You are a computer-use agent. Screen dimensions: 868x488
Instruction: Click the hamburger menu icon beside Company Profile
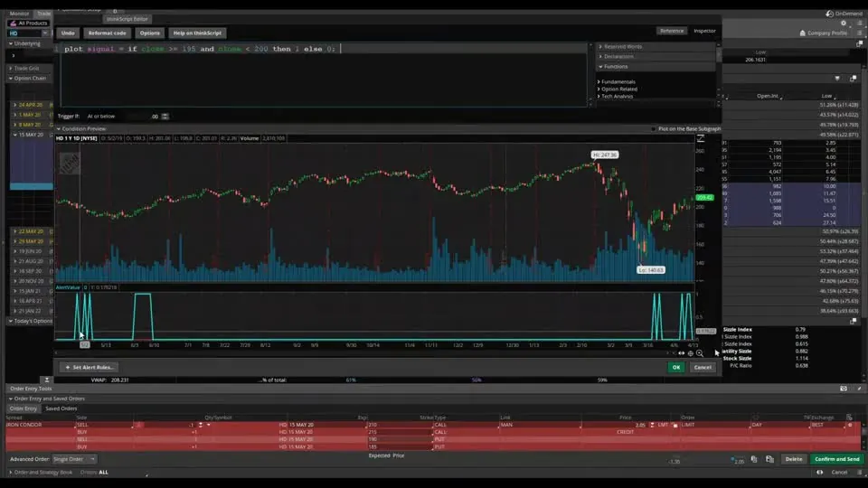point(860,33)
